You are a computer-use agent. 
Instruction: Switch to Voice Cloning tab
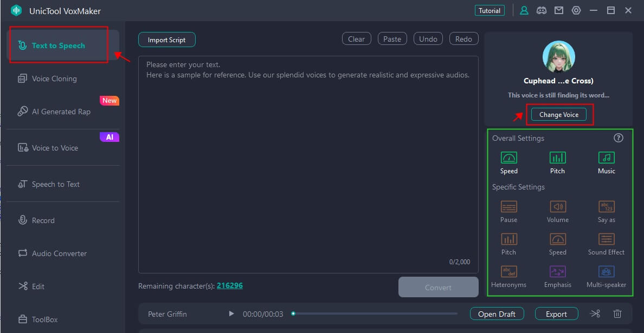54,79
